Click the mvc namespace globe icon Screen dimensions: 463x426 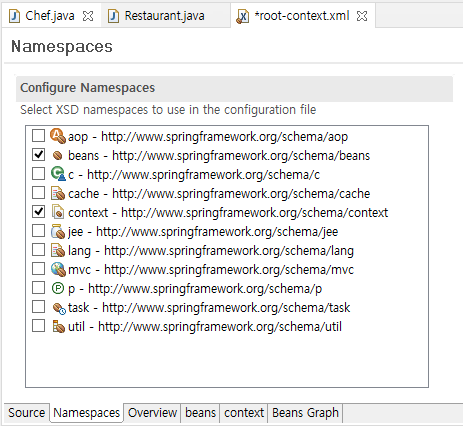(x=58, y=269)
